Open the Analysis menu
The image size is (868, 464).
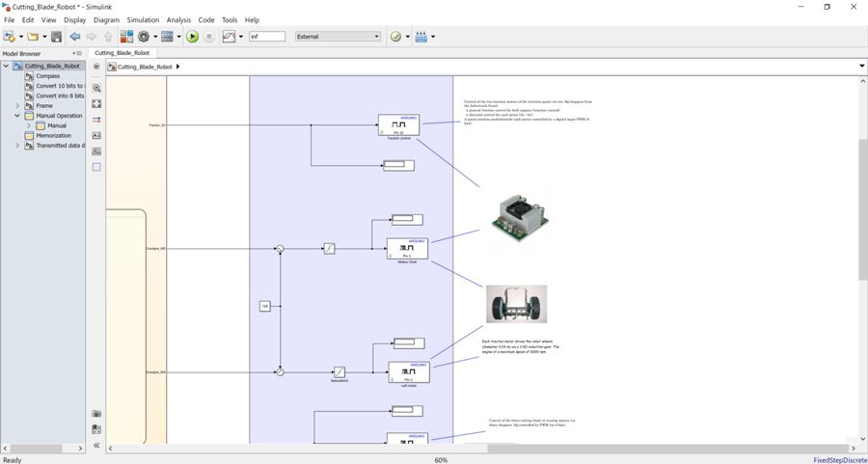pyautogui.click(x=178, y=20)
